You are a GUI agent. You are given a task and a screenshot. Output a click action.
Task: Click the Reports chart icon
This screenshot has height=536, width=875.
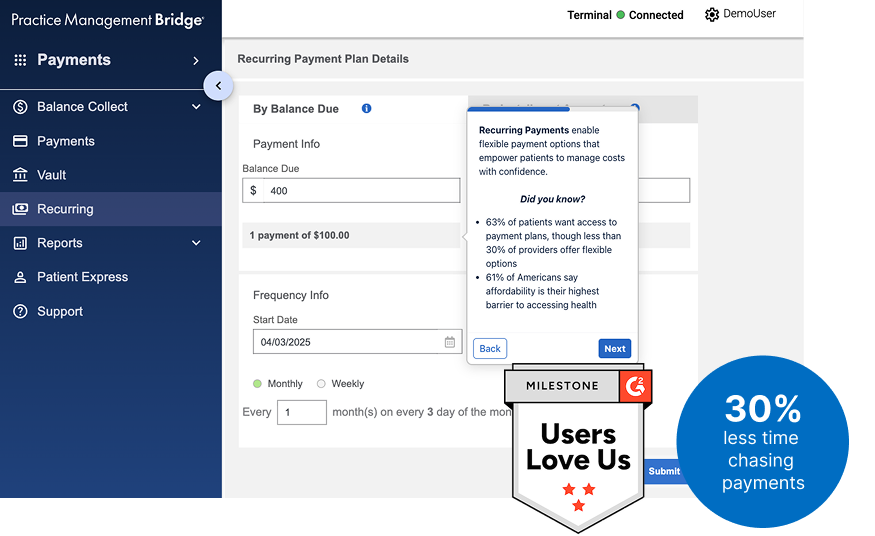(x=20, y=243)
